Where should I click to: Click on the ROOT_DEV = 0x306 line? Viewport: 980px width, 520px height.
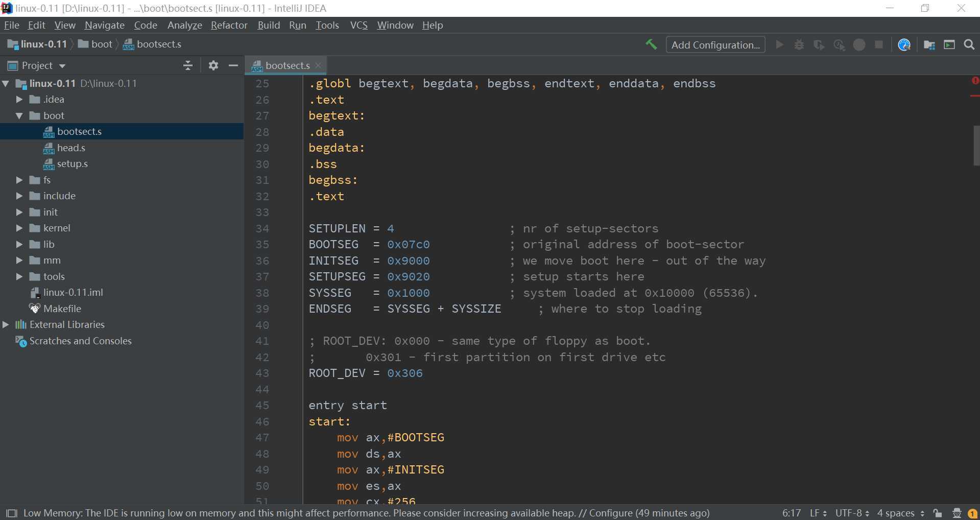click(366, 373)
